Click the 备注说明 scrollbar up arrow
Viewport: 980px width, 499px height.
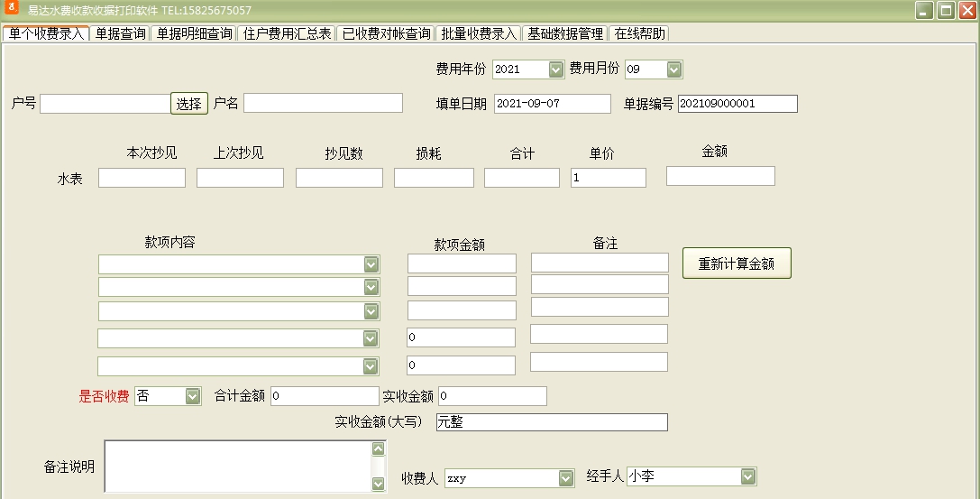click(x=378, y=448)
